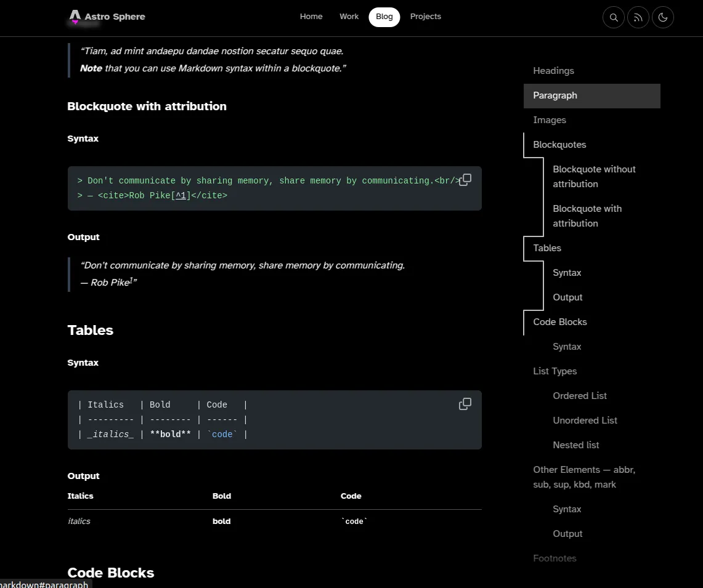The width and height of the screenshot is (703, 588).
Task: Open Blockquote without attribution contents link
Action: (594, 177)
